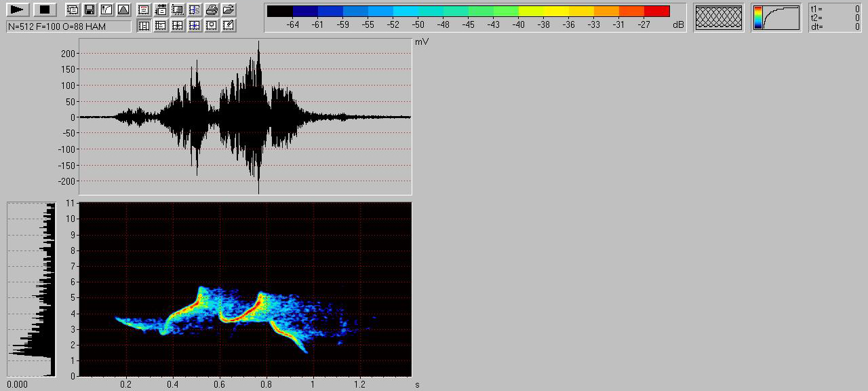Click the power spectrum panel left of the spectrogram
Viewport: 868px width, 391px height.
31,289
